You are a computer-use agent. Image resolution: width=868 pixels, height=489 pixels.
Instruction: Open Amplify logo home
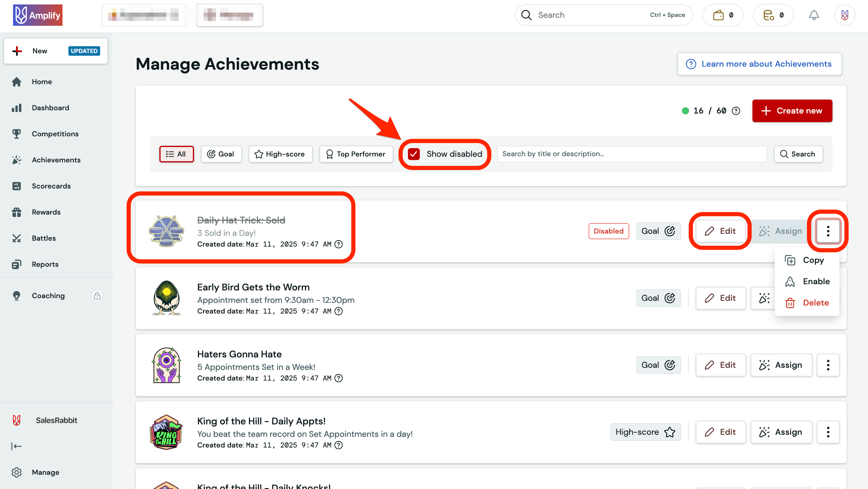[x=37, y=15]
